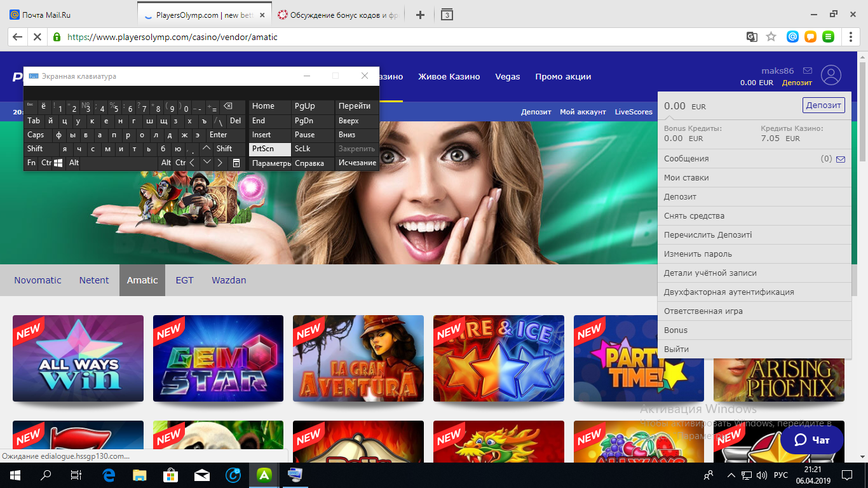Click the blue Mail.Ru @ extension icon

coord(792,37)
